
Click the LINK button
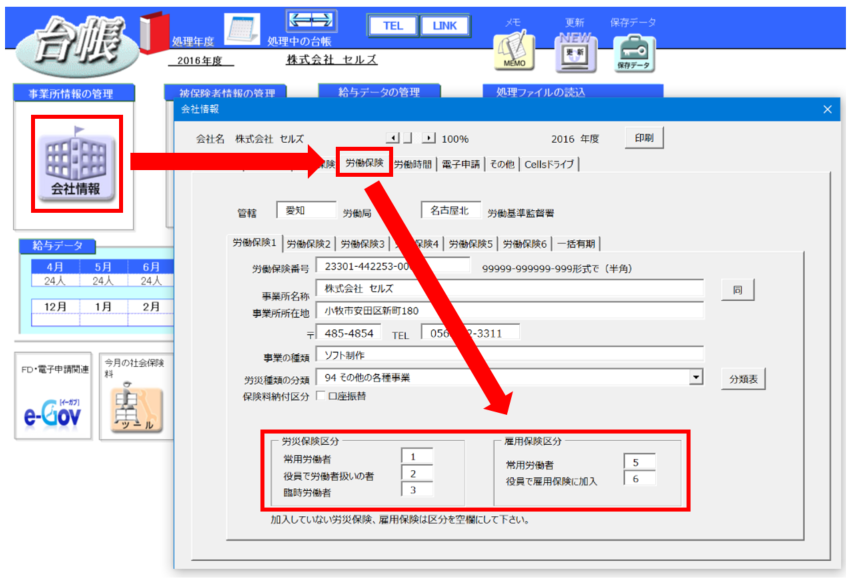[x=444, y=26]
